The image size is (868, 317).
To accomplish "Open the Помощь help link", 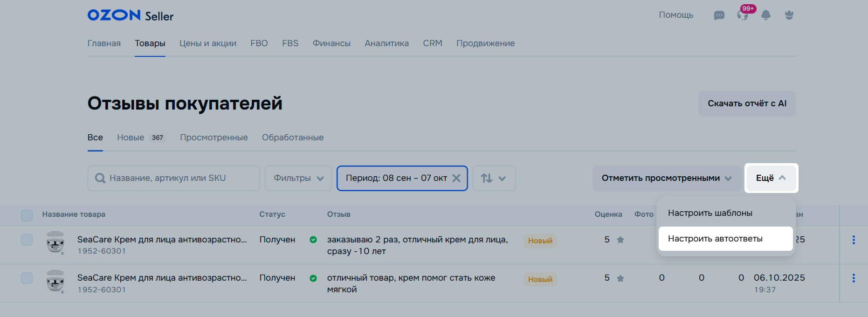I will coord(675,15).
